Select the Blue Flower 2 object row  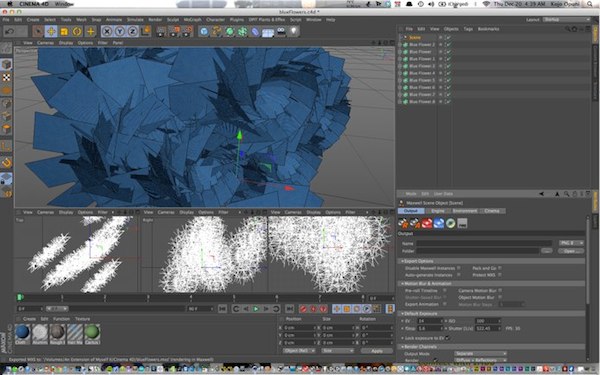422,44
